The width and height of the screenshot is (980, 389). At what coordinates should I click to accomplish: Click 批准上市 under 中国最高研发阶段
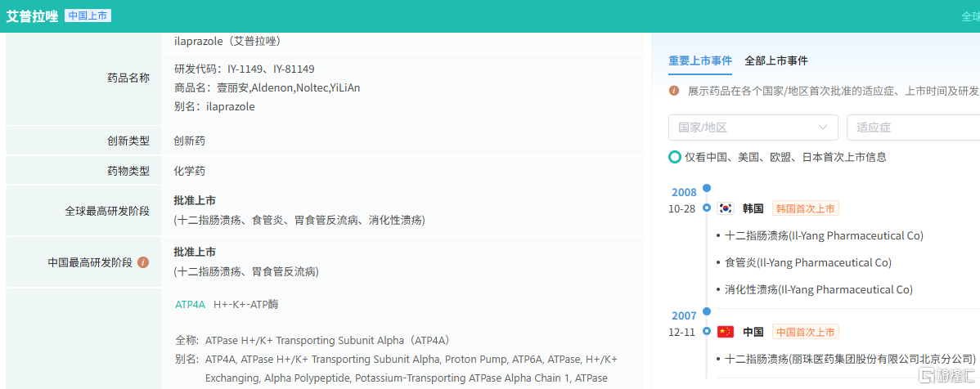point(195,252)
